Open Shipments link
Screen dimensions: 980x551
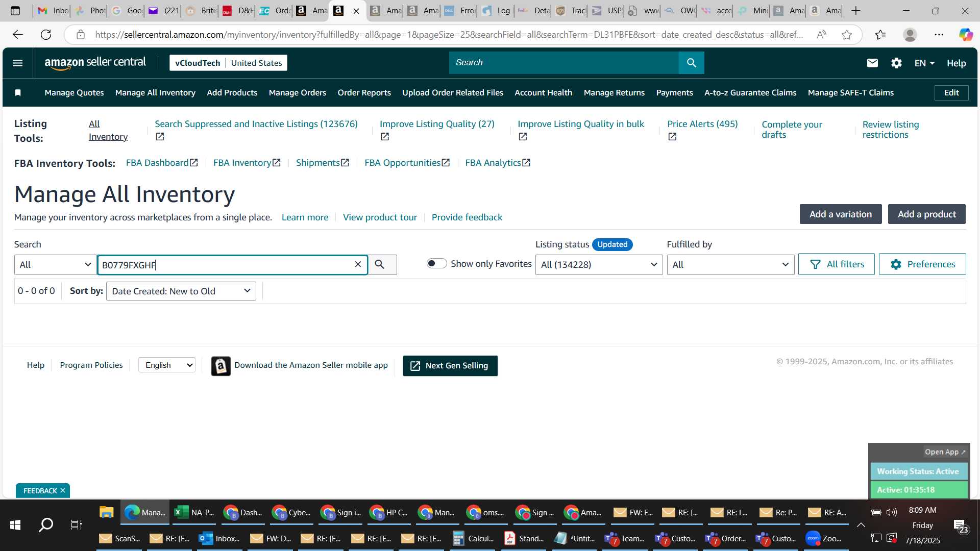tap(323, 163)
